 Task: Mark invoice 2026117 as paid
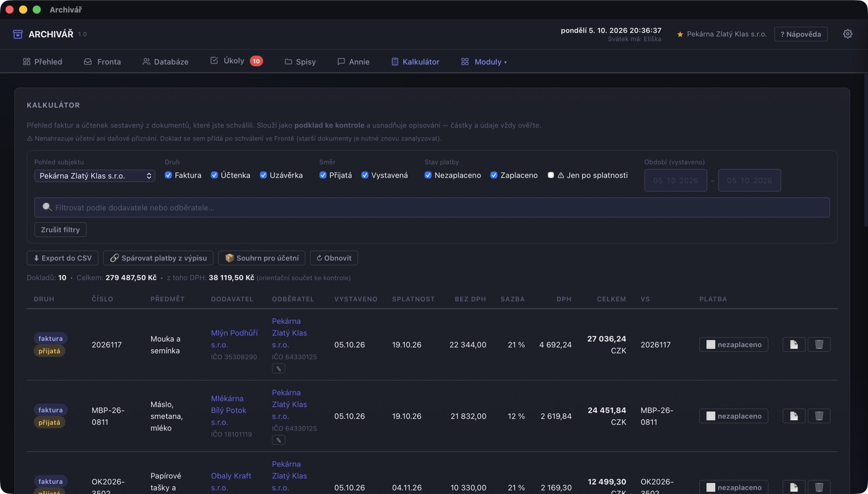pos(733,344)
